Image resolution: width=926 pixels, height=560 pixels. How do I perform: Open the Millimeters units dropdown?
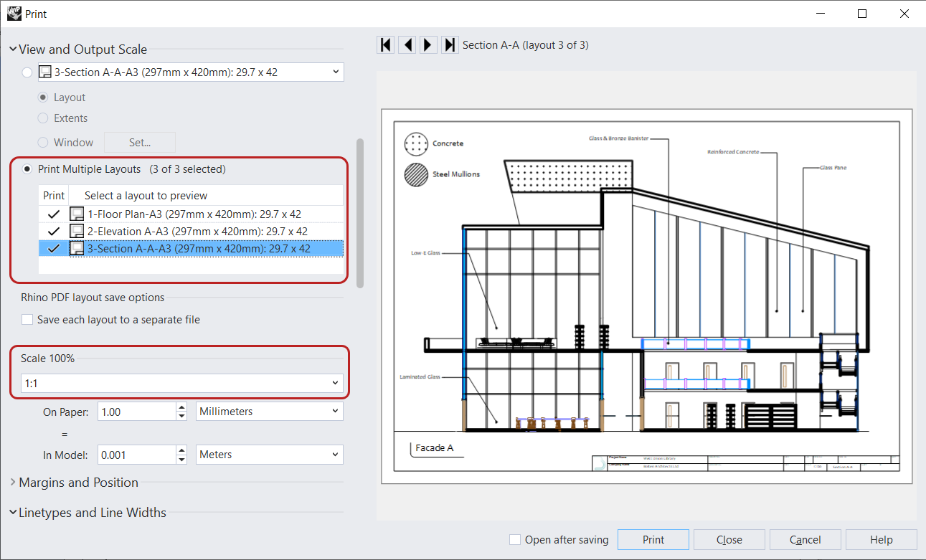[x=335, y=410]
